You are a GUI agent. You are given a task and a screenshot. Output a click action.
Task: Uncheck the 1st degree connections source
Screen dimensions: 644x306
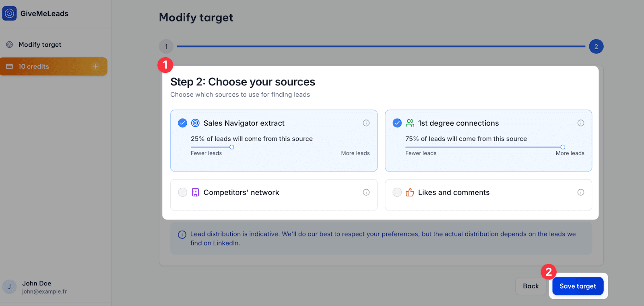point(397,123)
